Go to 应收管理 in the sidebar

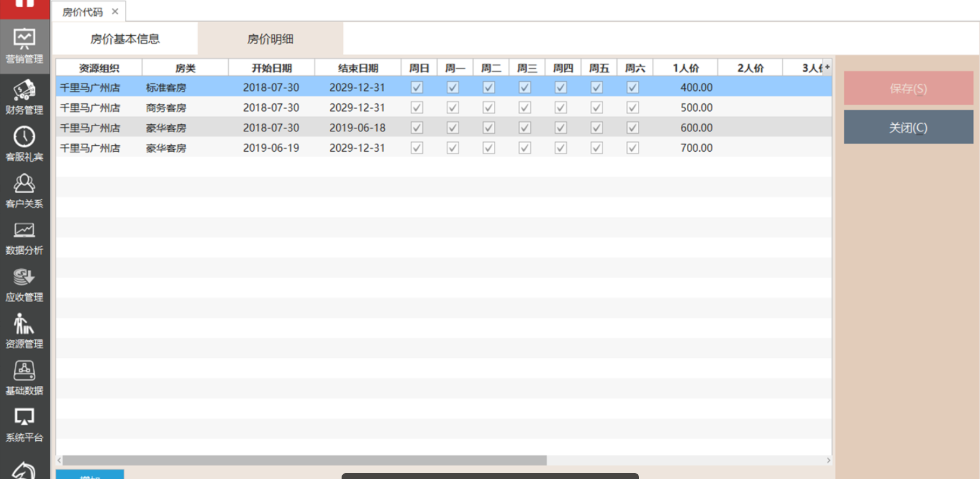[24, 284]
